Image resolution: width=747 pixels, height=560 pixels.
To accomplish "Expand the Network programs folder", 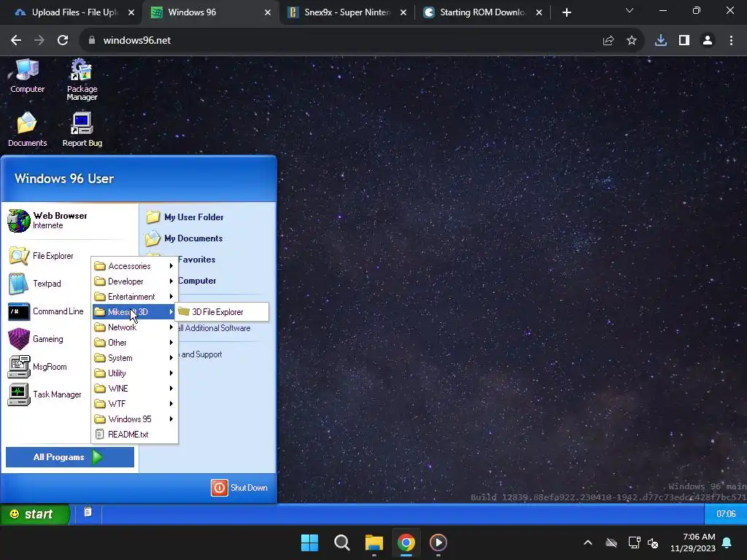I will [135, 327].
